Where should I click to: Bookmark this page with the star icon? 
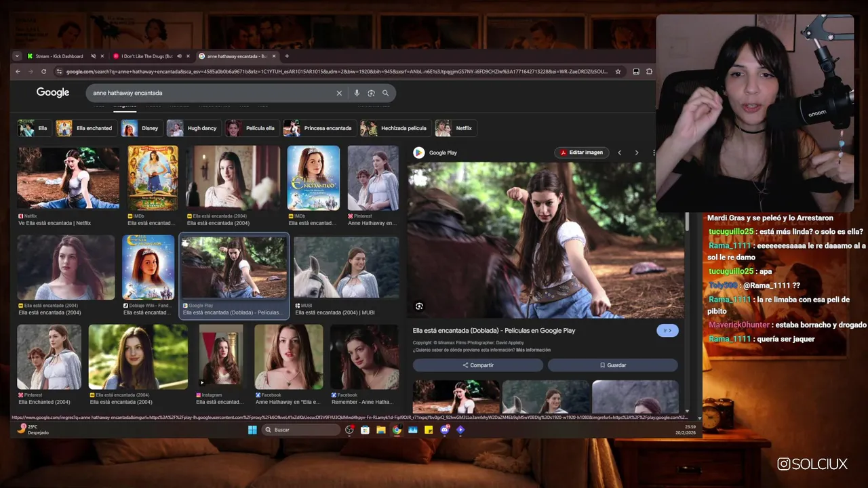point(618,71)
